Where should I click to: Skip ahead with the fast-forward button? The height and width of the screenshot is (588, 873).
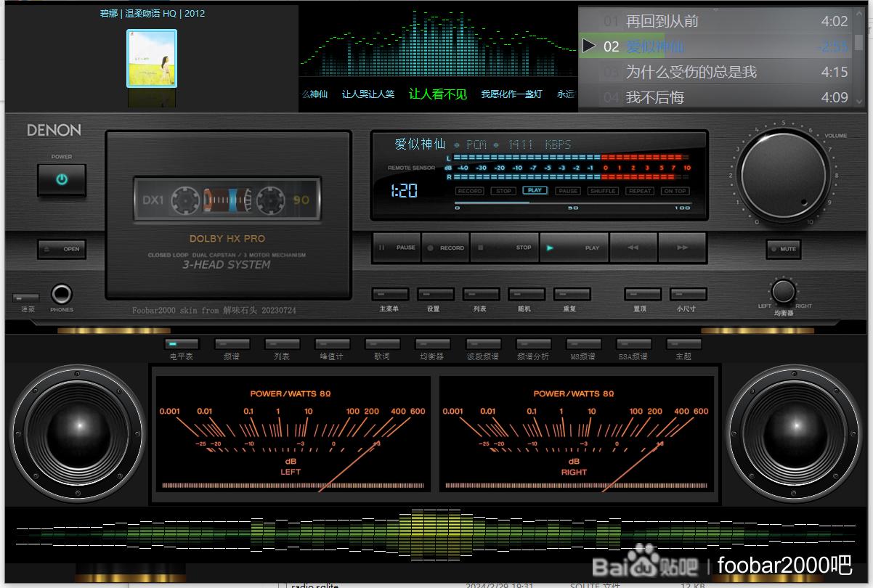(682, 248)
